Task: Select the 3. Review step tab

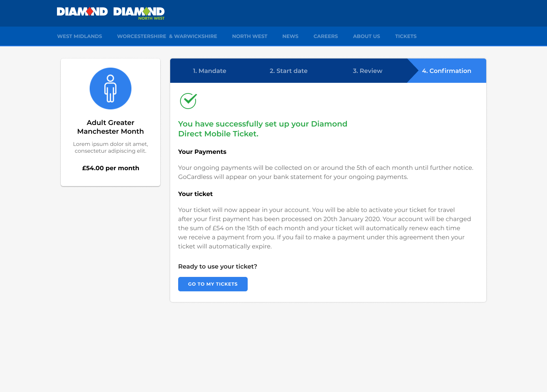Action: [368, 71]
